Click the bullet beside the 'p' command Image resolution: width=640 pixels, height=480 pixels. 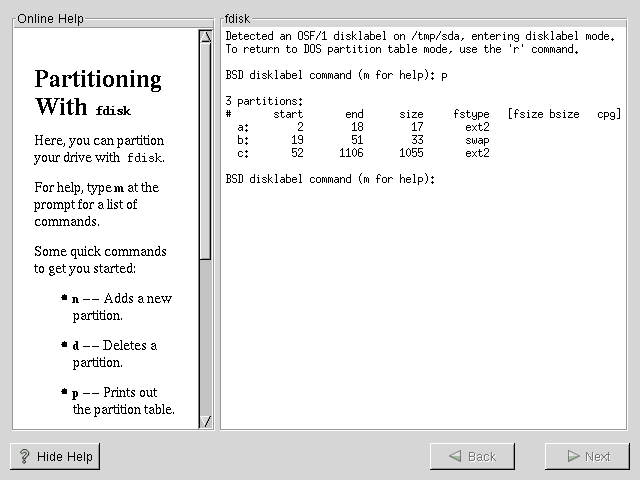[64, 393]
